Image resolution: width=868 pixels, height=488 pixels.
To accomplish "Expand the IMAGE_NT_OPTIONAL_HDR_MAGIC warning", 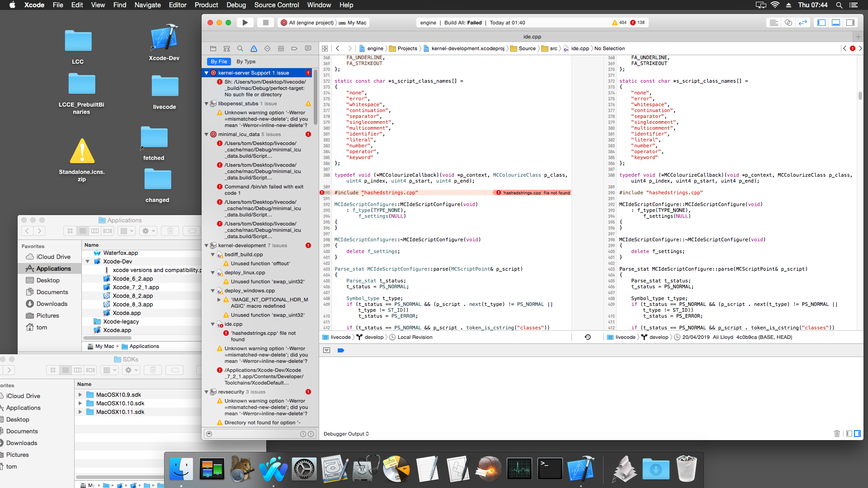I will (219, 300).
